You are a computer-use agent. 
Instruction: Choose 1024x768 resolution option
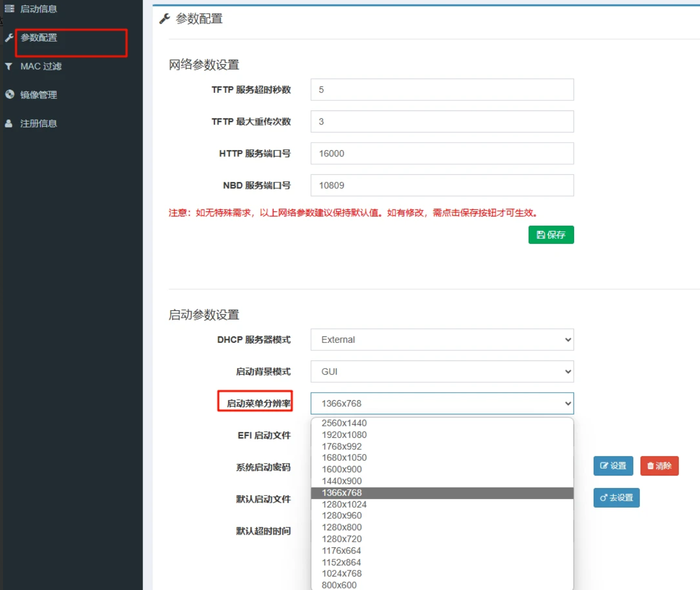(442, 573)
